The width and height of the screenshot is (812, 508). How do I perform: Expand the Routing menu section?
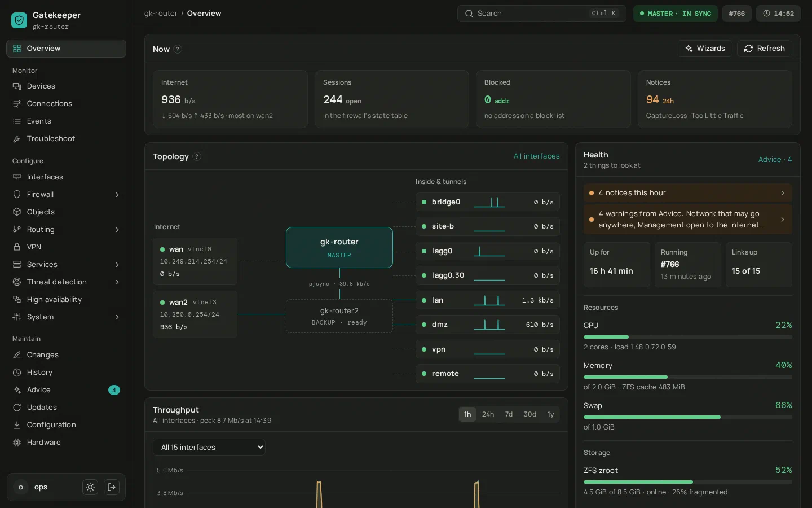point(117,230)
